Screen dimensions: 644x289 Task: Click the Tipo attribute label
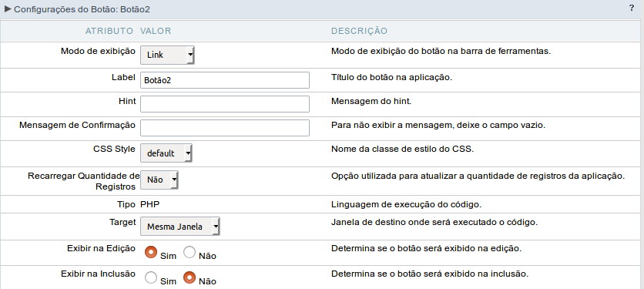126,204
